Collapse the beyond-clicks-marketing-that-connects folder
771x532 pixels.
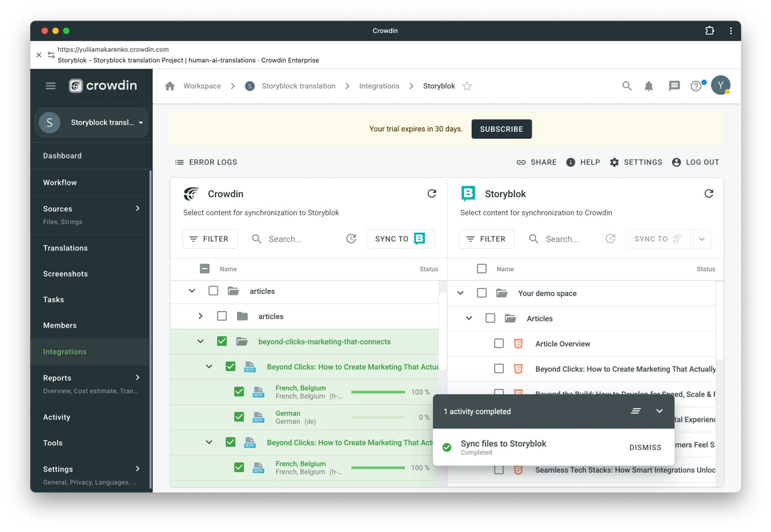point(200,341)
